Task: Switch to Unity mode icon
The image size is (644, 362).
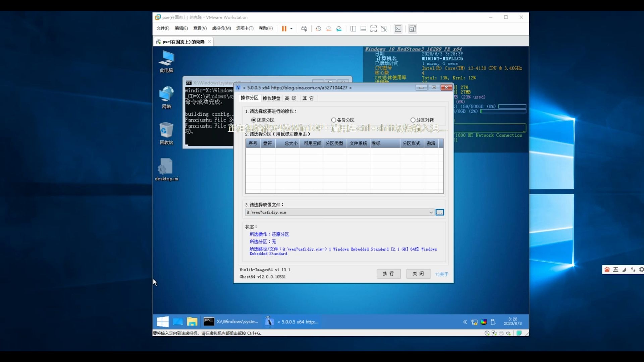Action: point(384,29)
